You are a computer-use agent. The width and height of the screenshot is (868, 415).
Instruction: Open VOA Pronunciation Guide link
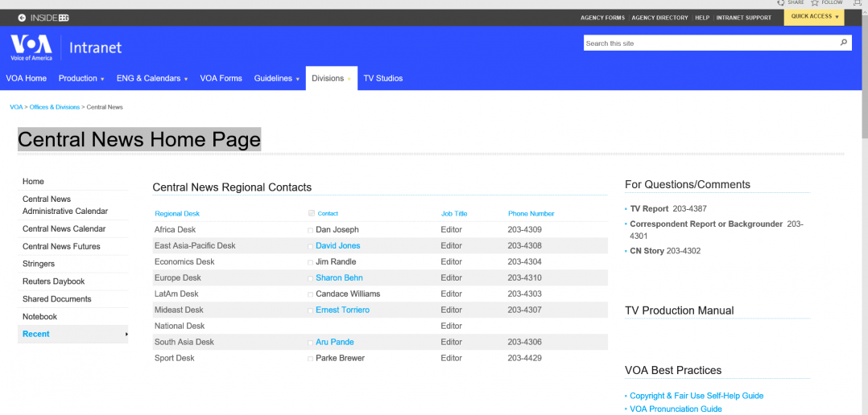676,409
